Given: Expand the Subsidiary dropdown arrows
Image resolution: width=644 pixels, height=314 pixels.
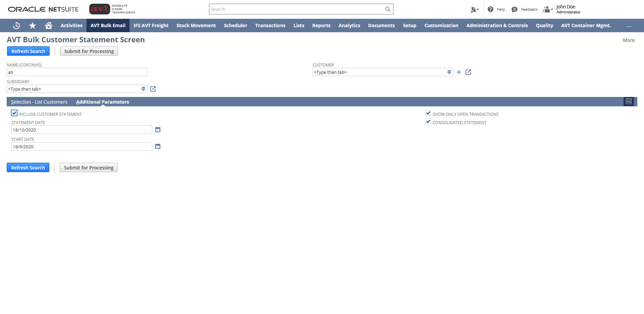Looking at the screenshot, I should point(143,89).
